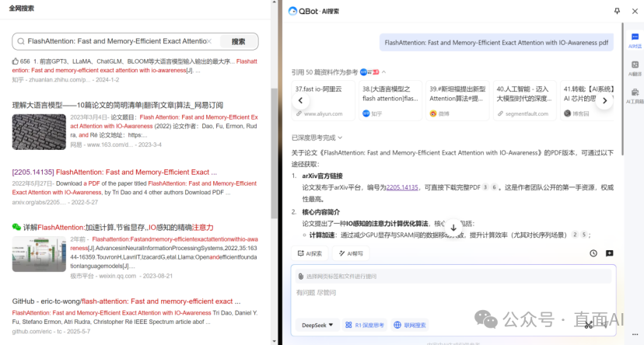The height and width of the screenshot is (345, 644).
Task: Open the AI对话 chat sidebar icon
Action: pos(635,40)
